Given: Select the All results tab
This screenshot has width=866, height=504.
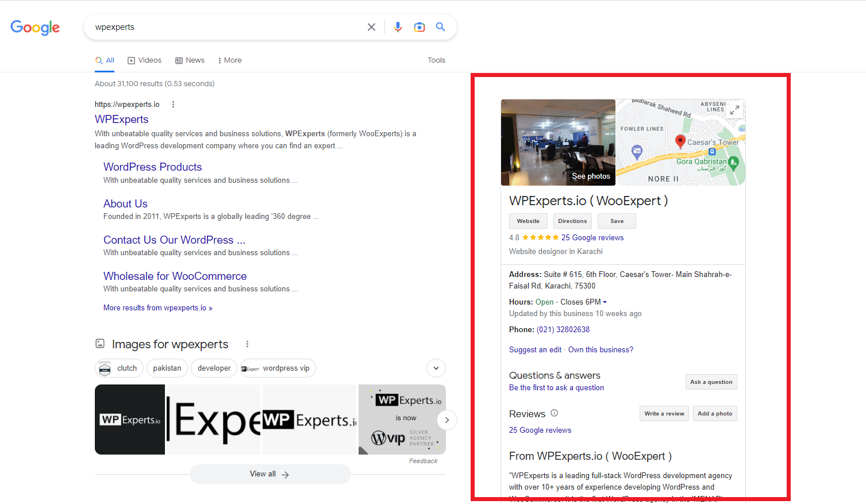Looking at the screenshot, I should (105, 60).
